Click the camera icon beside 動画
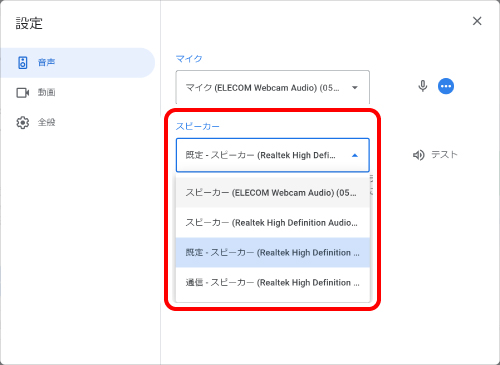 [x=23, y=92]
